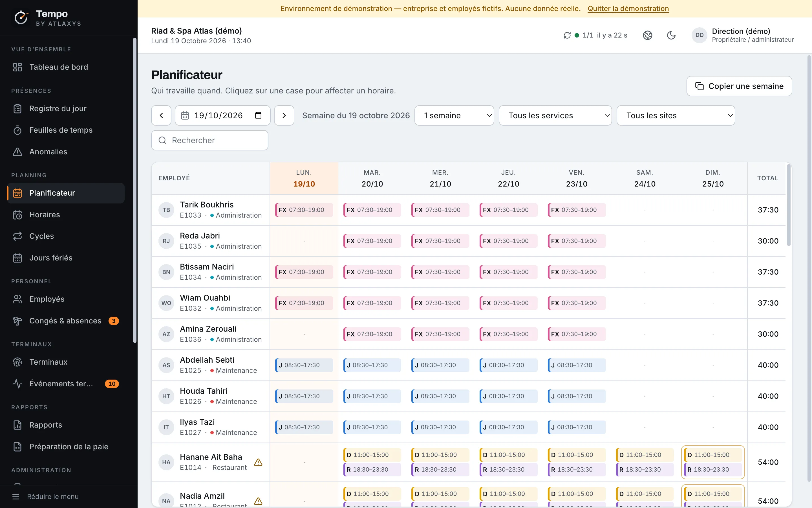
Task: Click the Copier une semaine button
Action: 739,86
